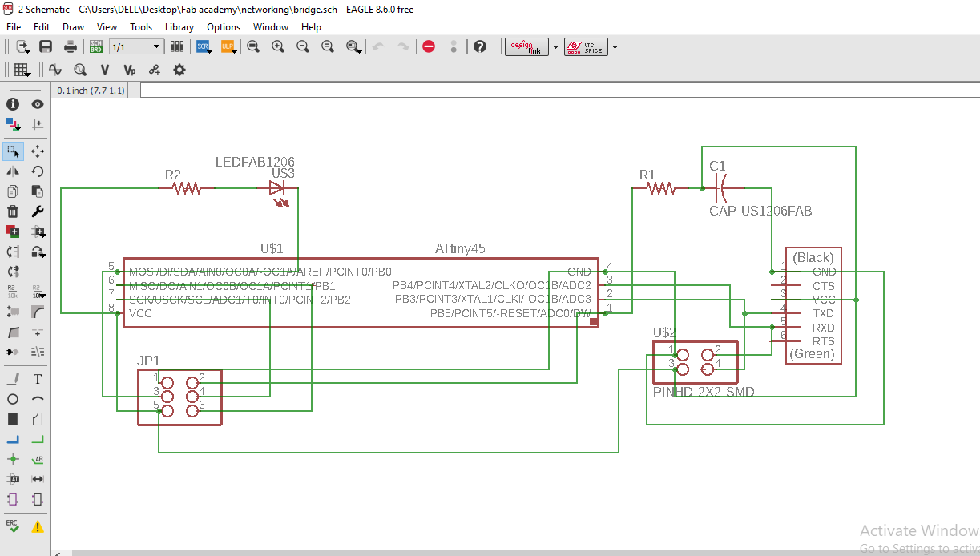Select the Value tool

point(38,291)
